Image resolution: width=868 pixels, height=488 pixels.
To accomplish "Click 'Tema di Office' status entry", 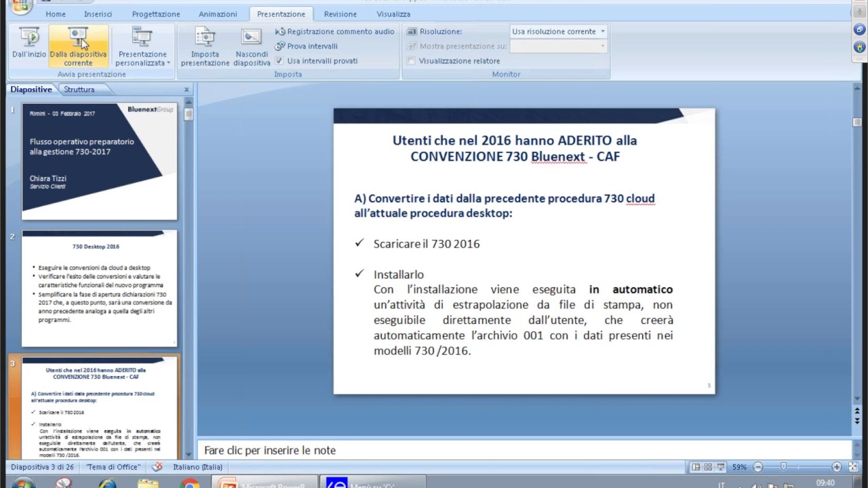I will click(113, 467).
